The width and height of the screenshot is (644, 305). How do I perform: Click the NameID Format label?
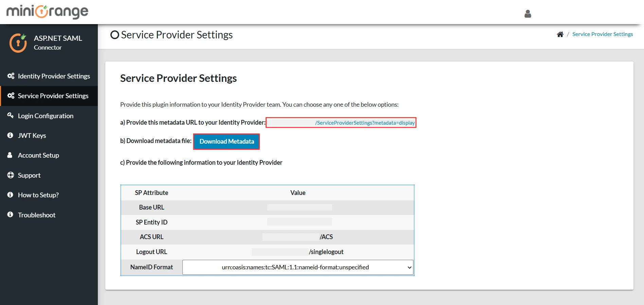tap(151, 267)
